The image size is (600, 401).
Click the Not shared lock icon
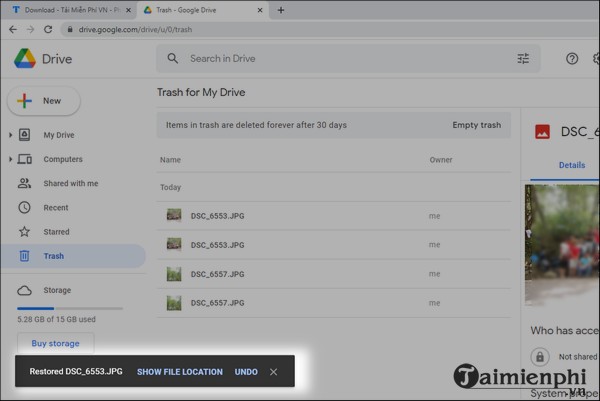(540, 357)
